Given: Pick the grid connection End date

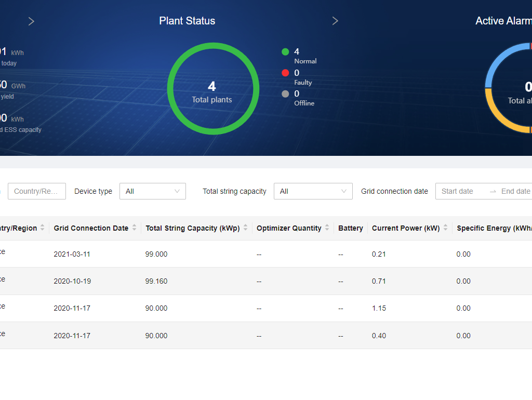Looking at the screenshot, I should (x=515, y=191).
